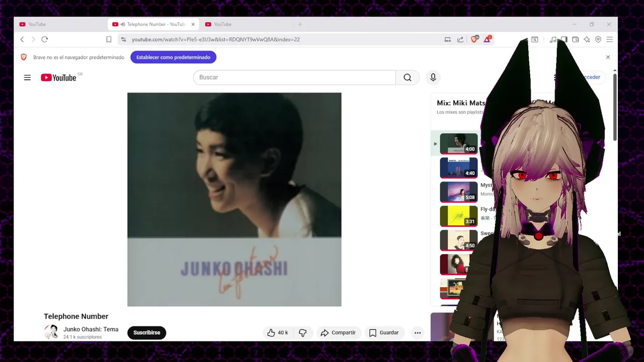Open the YouTube guide hamburger menu
644x362 pixels.
point(27,77)
